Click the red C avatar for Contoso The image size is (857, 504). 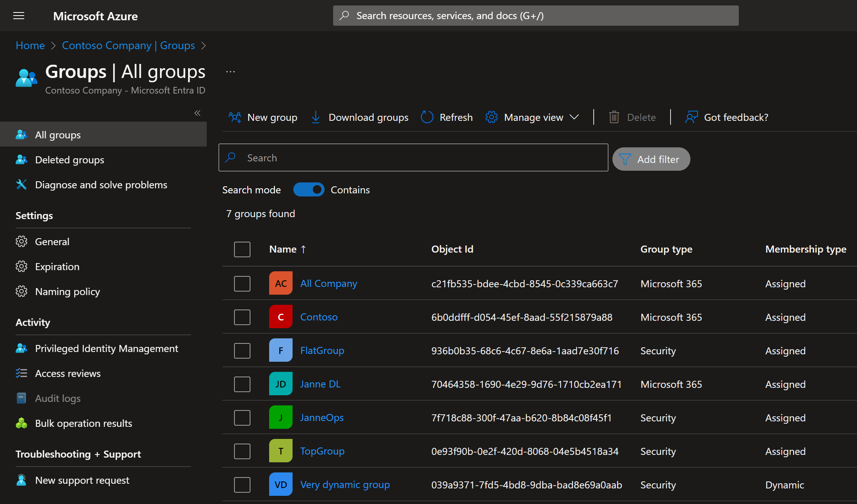pos(281,317)
